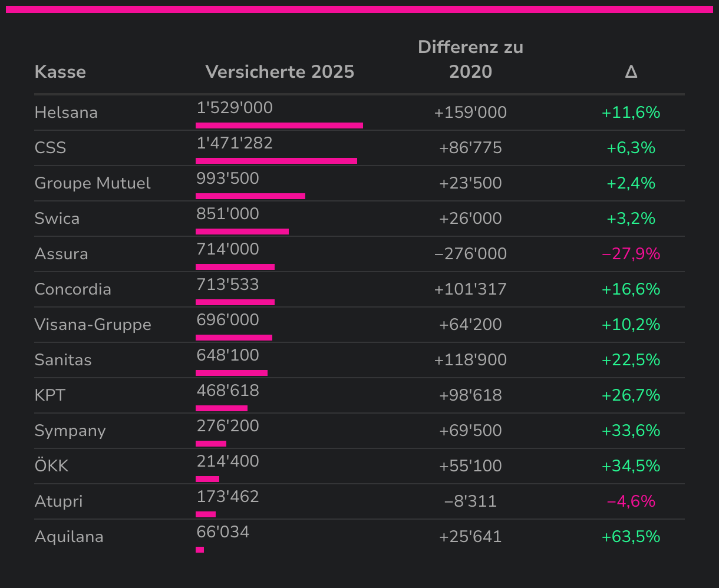Viewport: 719px width, 588px height.
Task: Click the Differenz zu 2020 header
Action: [x=470, y=60]
